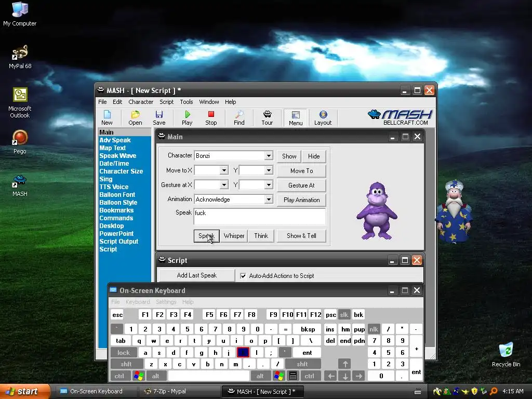Expand the Gesture at Y dropdown
532x399 pixels.
pos(269,185)
